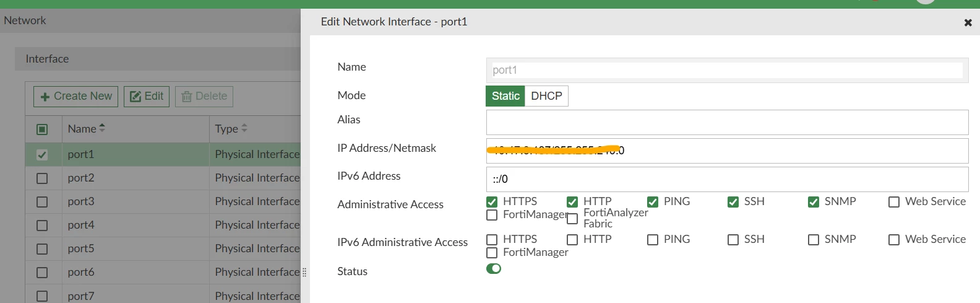Select the port4 row checkbox
The height and width of the screenshot is (303, 980).
click(42, 225)
